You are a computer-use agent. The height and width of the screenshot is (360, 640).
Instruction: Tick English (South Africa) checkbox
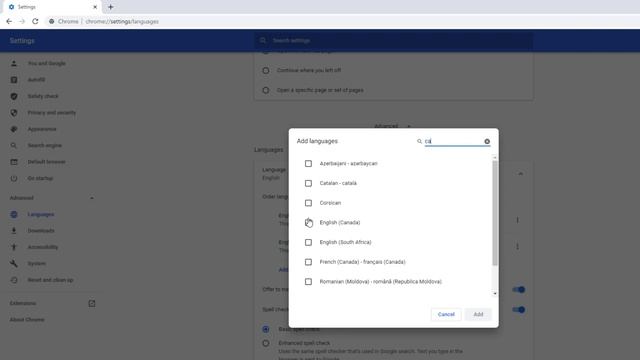point(308,242)
